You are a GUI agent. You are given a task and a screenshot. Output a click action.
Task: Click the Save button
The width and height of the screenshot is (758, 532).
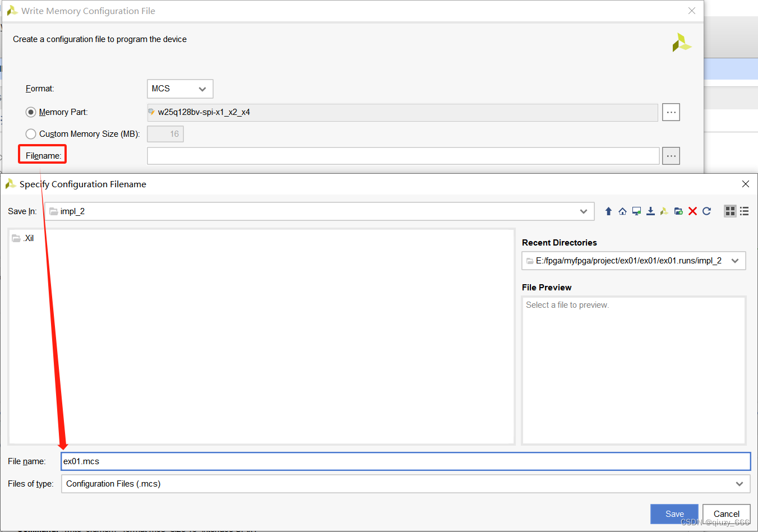[674, 514]
